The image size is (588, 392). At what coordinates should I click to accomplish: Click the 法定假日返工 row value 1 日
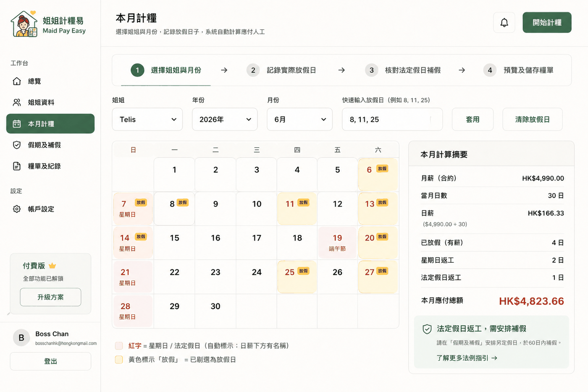(558, 277)
